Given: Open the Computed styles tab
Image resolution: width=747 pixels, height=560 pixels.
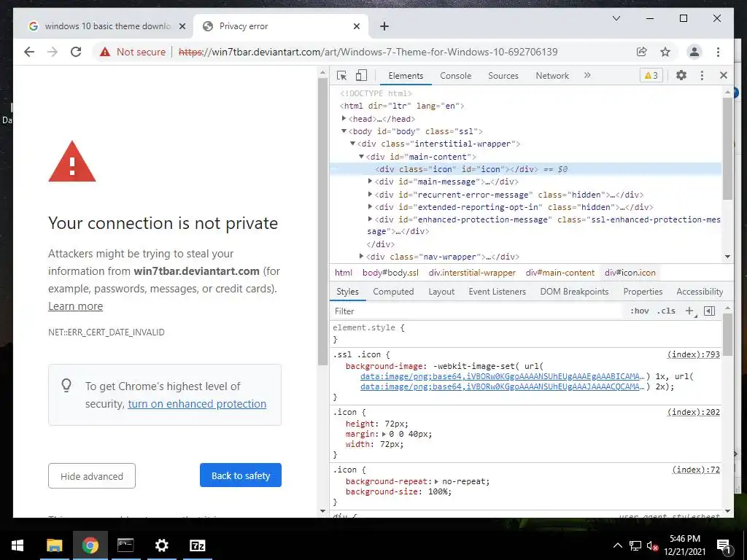Looking at the screenshot, I should pos(393,292).
